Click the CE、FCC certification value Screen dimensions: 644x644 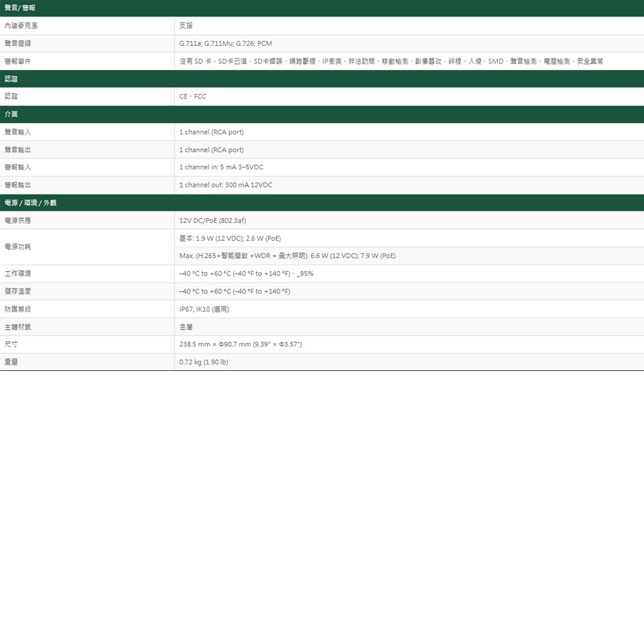pos(193,96)
